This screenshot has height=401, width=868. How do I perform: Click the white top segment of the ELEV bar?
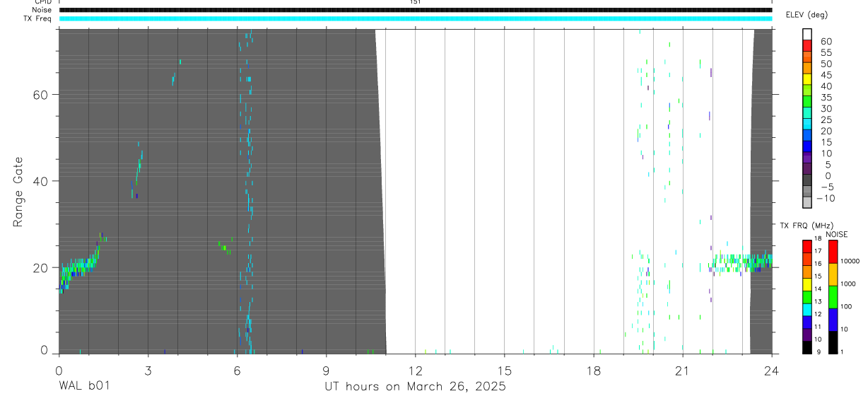(807, 34)
